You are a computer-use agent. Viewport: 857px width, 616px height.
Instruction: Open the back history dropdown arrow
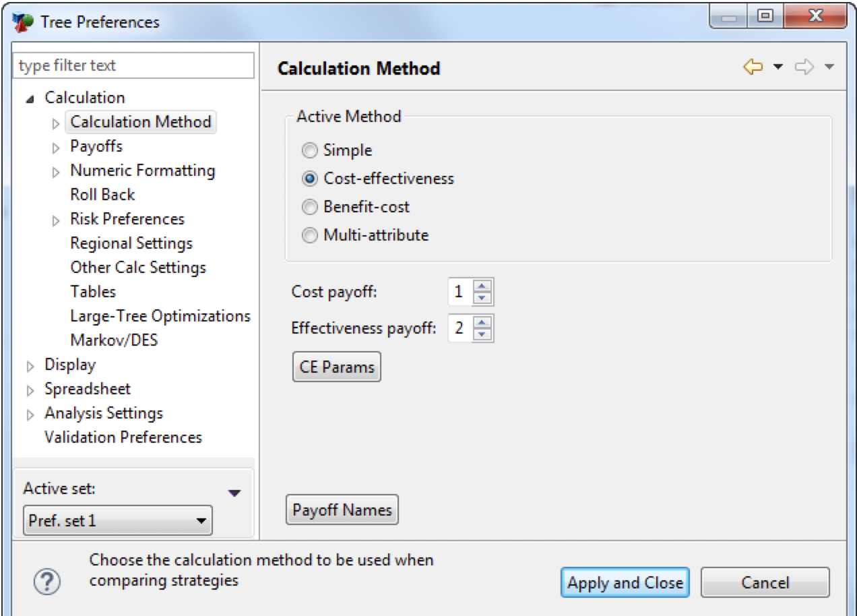point(778,67)
